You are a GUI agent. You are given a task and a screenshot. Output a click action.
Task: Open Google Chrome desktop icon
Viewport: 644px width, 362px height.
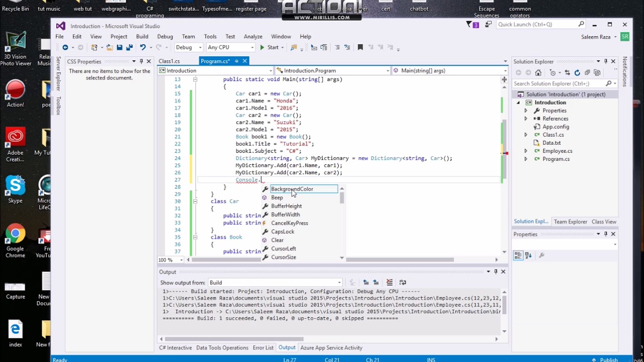tap(15, 241)
